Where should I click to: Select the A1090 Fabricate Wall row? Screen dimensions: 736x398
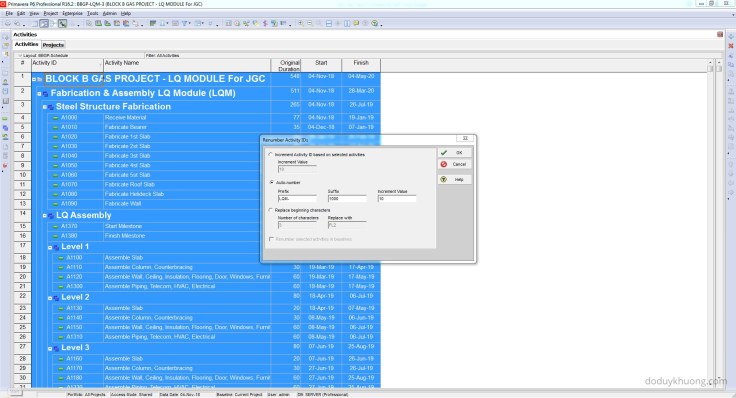pyautogui.click(x=146, y=204)
